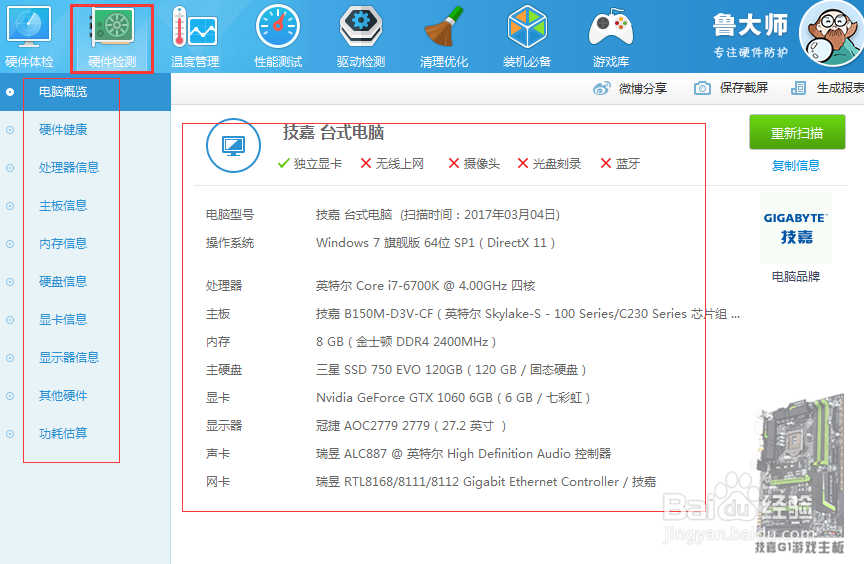Click the 冠捷 AOC2779 monitor value
This screenshot has width=864, height=564.
tap(411, 426)
